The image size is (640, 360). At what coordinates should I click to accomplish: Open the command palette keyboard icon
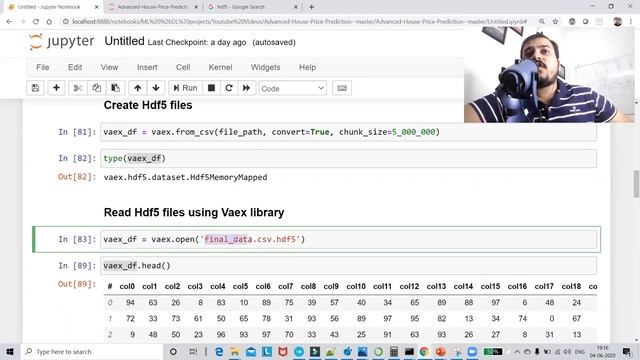tap(342, 88)
